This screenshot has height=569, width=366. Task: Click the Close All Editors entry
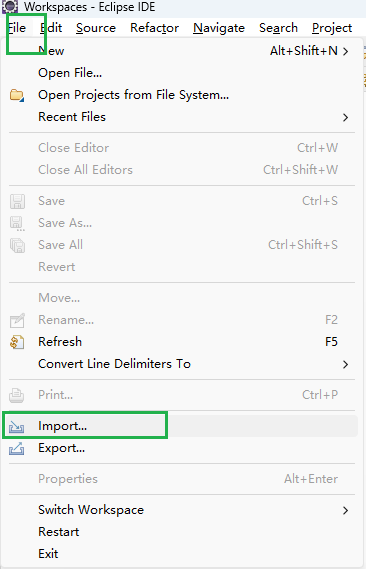pyautogui.click(x=182, y=170)
